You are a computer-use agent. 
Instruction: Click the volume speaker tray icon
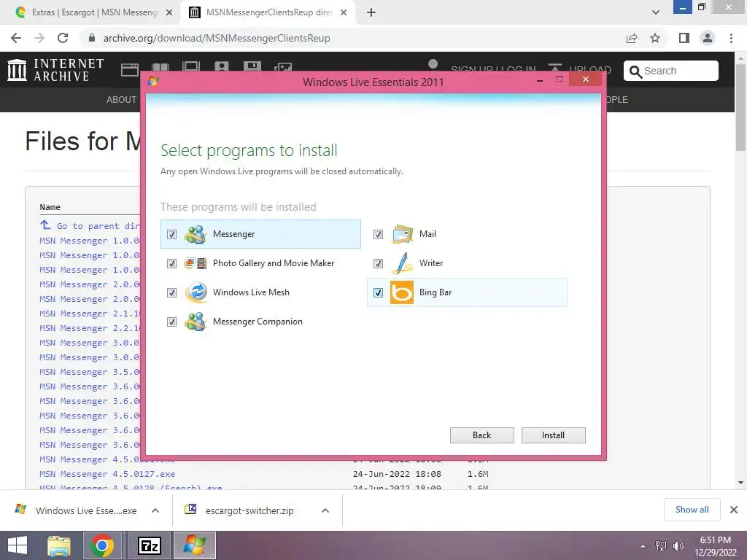pos(678,546)
